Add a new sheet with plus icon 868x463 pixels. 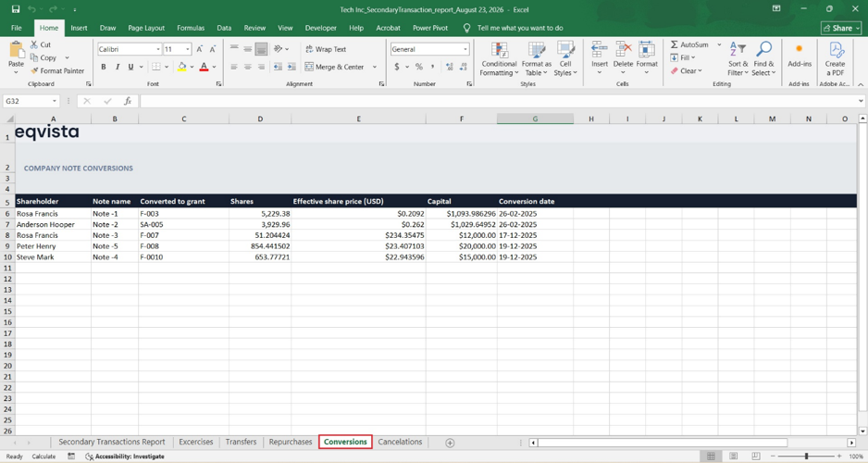tap(450, 443)
